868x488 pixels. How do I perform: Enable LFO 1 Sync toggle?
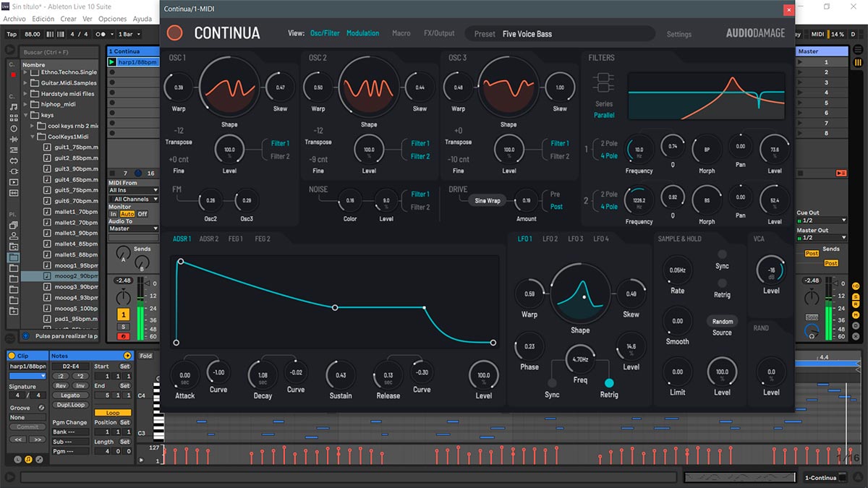pos(553,383)
